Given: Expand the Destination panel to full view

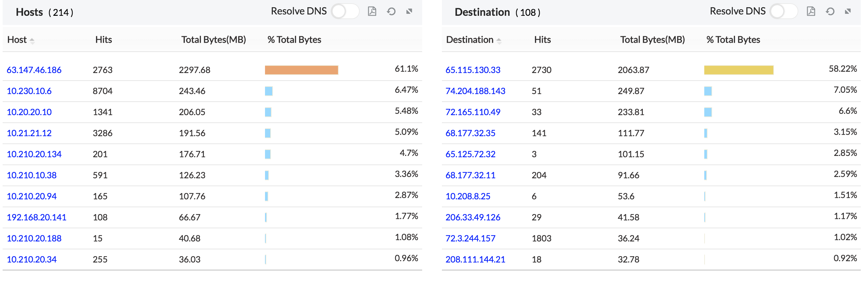Looking at the screenshot, I should [848, 12].
